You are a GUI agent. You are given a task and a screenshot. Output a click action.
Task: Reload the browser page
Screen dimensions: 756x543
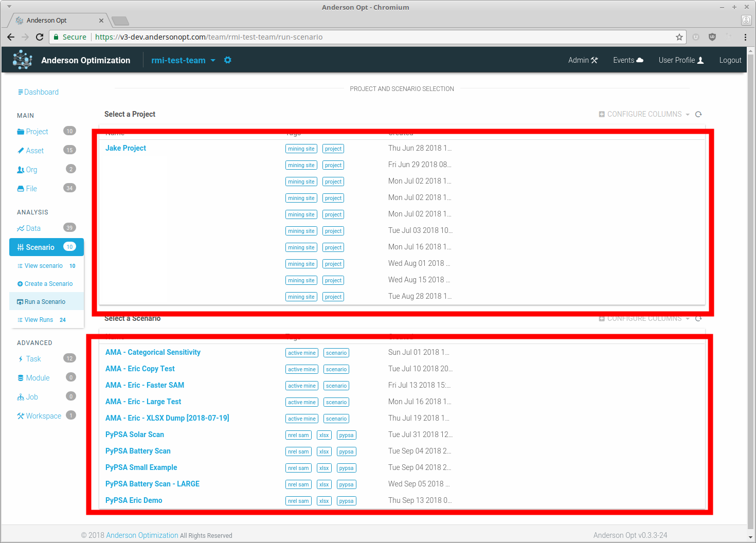40,37
